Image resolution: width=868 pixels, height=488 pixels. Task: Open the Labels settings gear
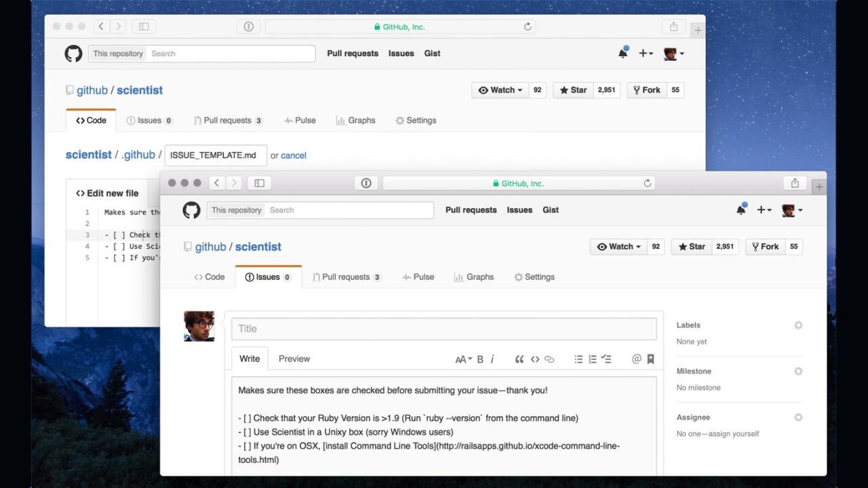[798, 325]
